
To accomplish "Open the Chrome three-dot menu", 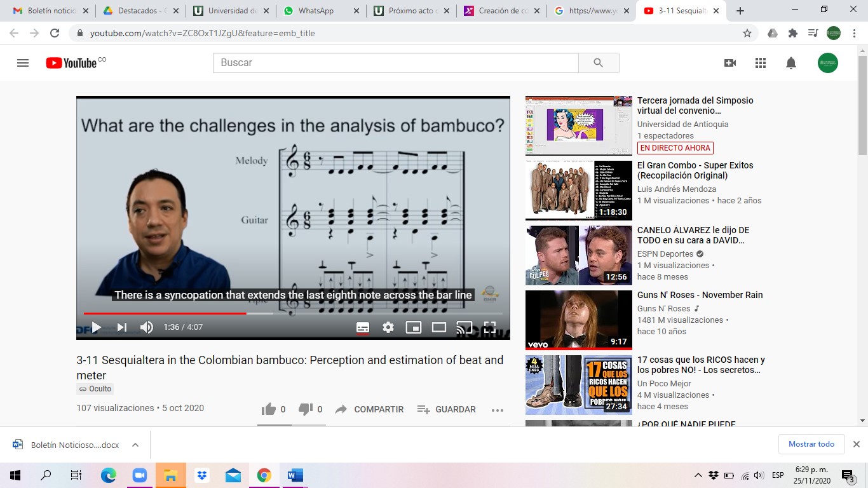I will pyautogui.click(x=855, y=33).
